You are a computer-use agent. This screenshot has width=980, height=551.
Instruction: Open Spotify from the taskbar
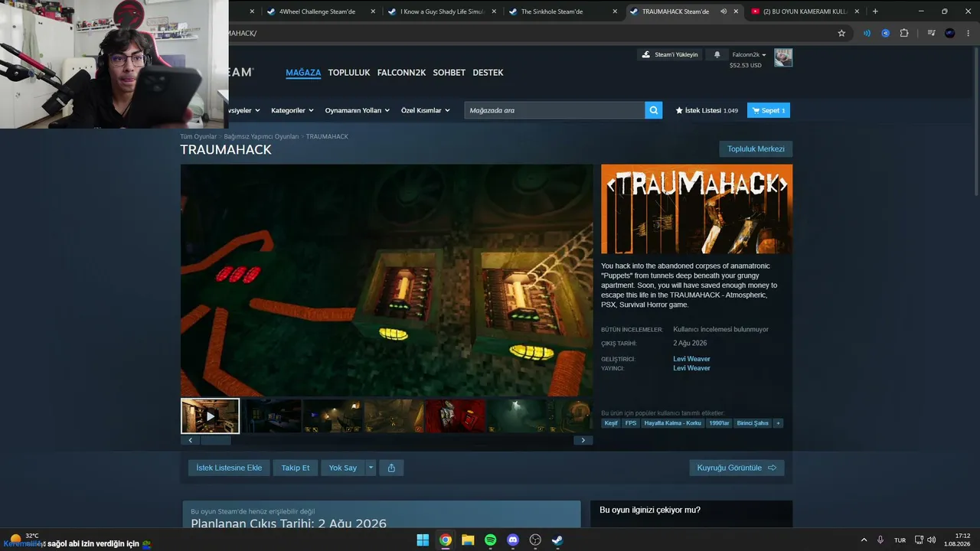click(490, 540)
